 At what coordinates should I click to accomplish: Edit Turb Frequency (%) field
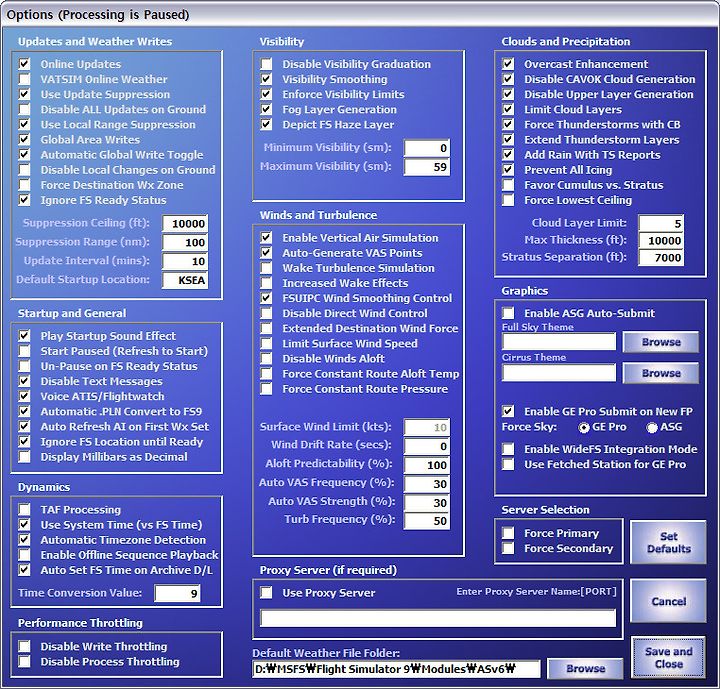point(427,521)
